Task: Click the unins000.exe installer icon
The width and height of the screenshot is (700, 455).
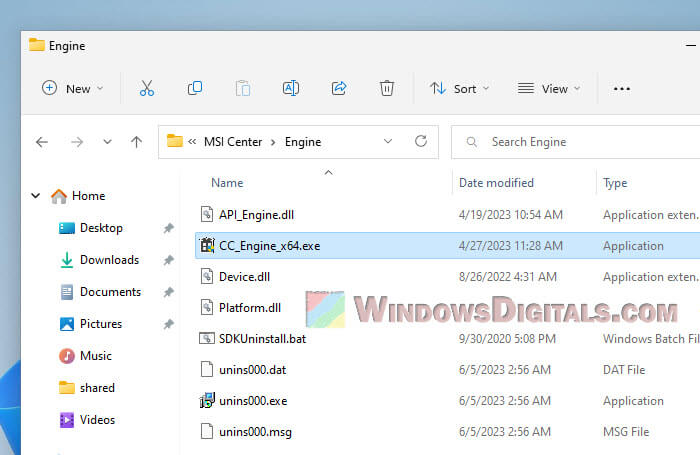Action: click(x=207, y=400)
